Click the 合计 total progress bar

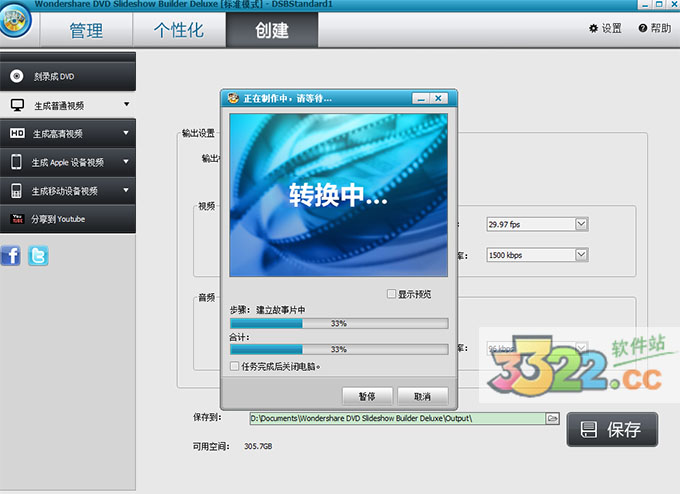[x=338, y=350]
